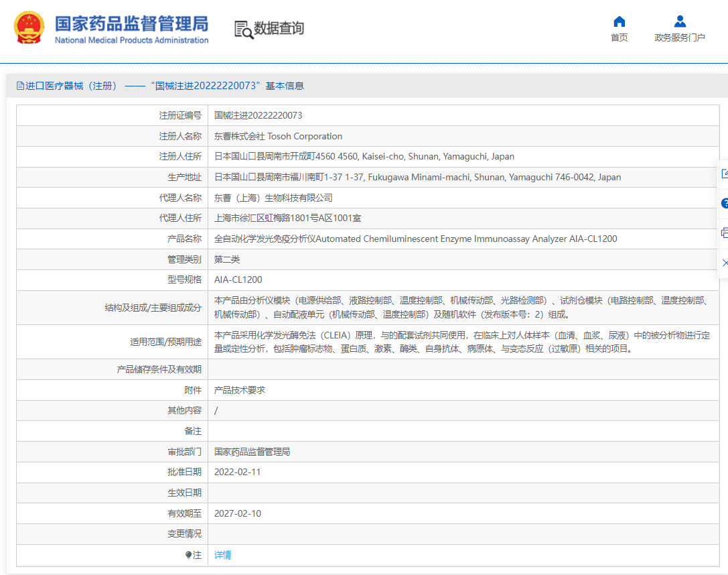Click the 备注 row label

click(x=193, y=431)
